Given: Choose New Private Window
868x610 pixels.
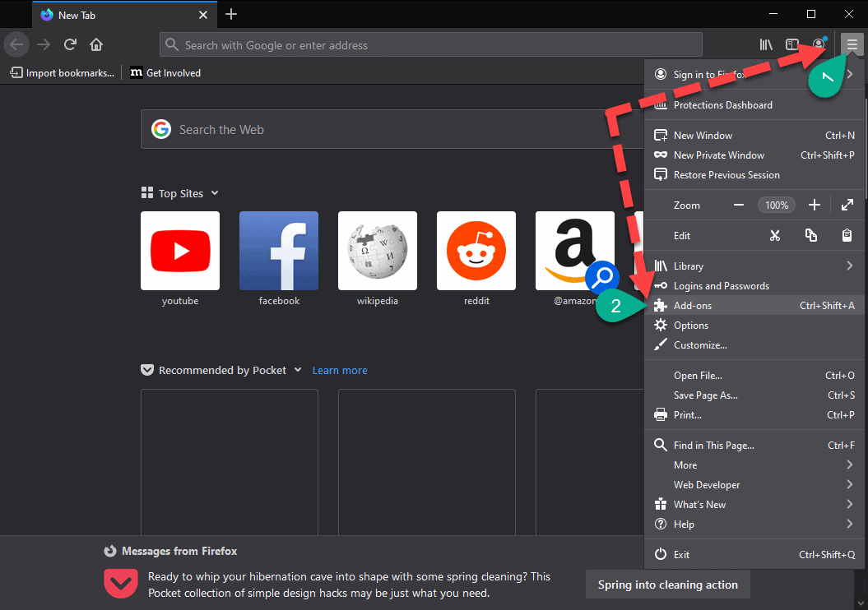Looking at the screenshot, I should point(754,155).
